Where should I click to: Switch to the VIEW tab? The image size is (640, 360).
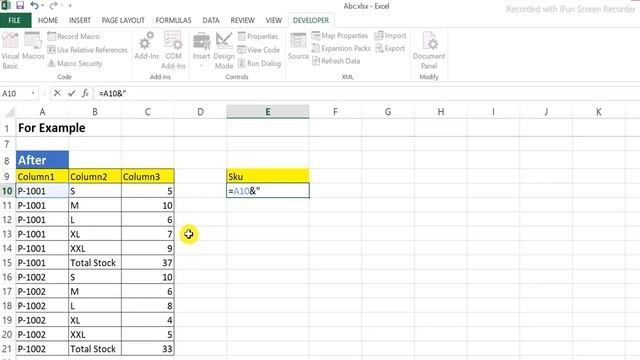pyautogui.click(x=273, y=20)
